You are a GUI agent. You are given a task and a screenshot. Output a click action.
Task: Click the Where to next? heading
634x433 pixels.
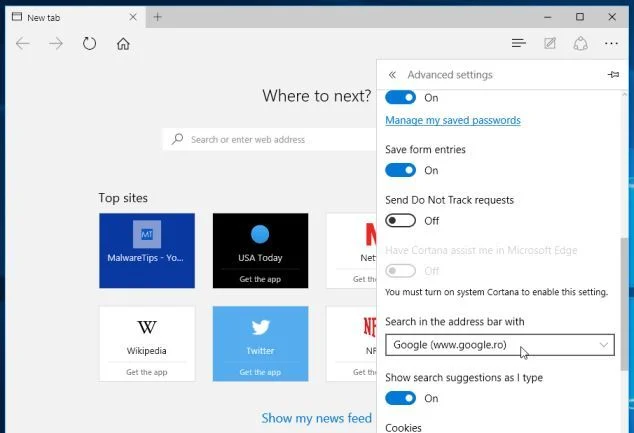[317, 96]
